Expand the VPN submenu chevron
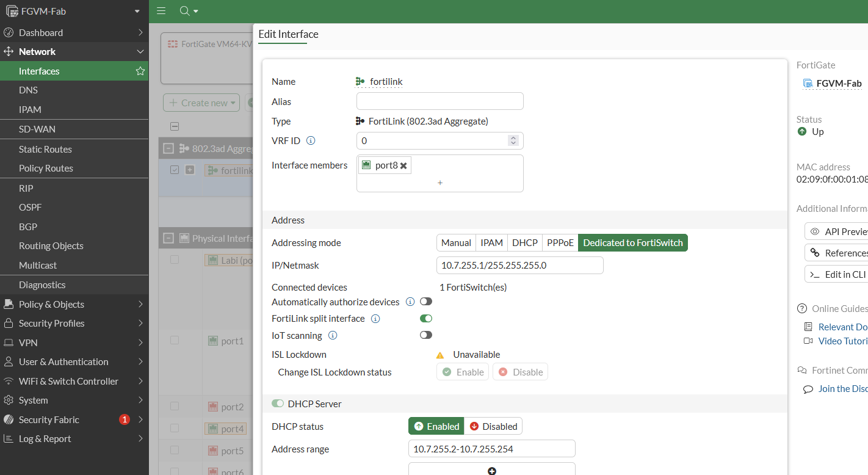This screenshot has height=475, width=868. click(140, 343)
